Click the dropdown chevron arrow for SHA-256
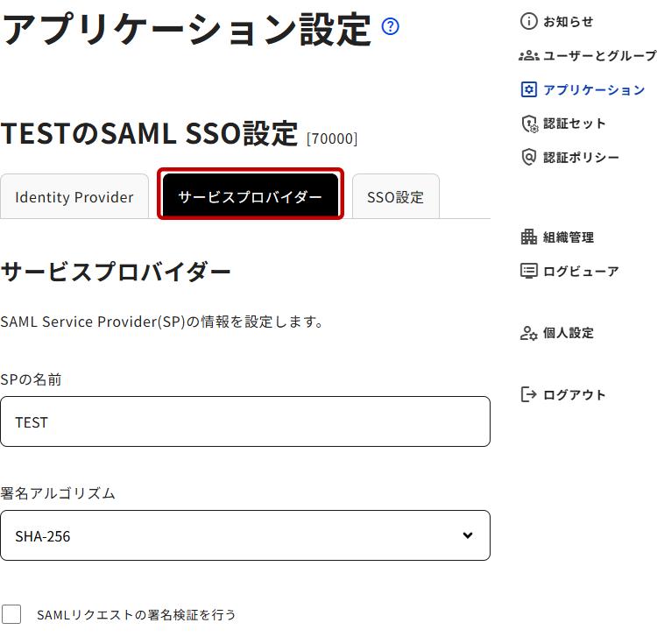The height and width of the screenshot is (644, 657). pyautogui.click(x=468, y=535)
